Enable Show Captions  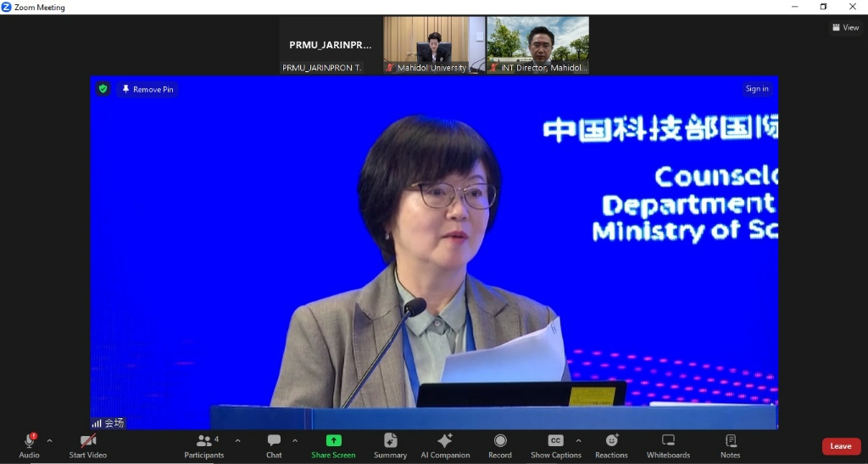[556, 445]
